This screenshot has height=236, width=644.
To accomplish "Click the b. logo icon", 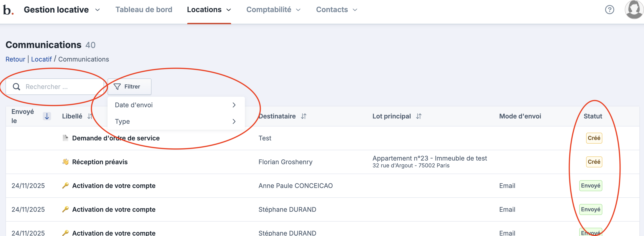I will click(x=8, y=10).
